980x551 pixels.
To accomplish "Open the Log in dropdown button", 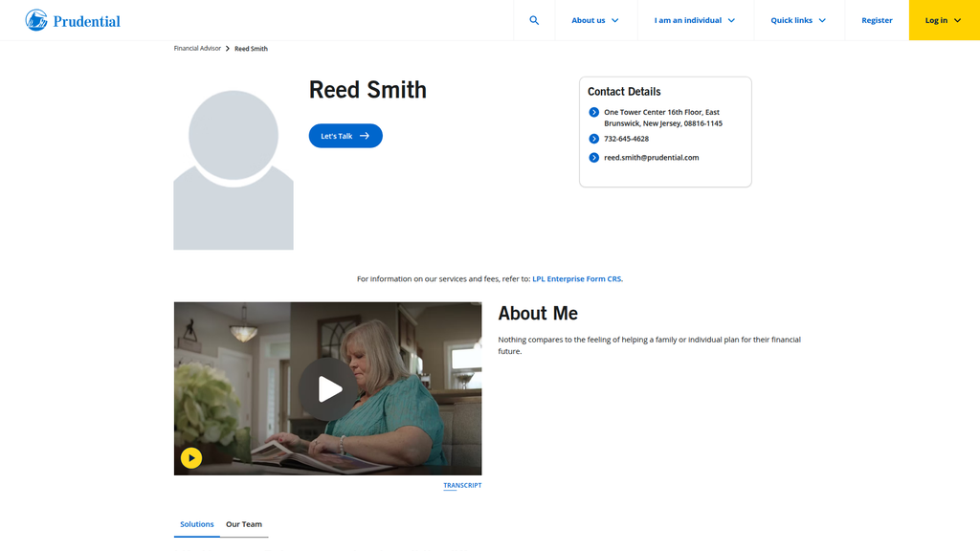I will coord(944,20).
